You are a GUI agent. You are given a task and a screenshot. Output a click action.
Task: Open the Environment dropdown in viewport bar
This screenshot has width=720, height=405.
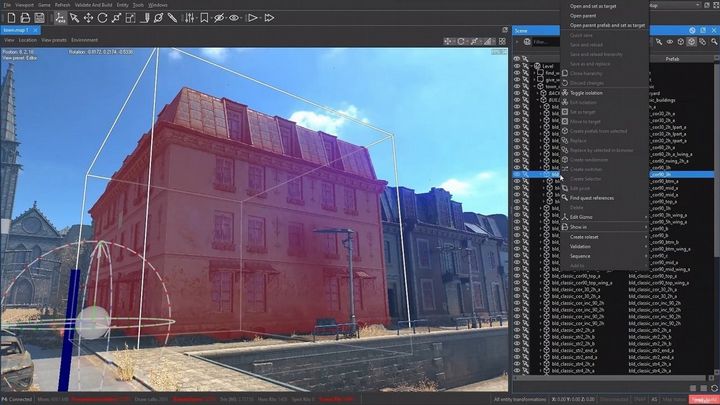84,40
